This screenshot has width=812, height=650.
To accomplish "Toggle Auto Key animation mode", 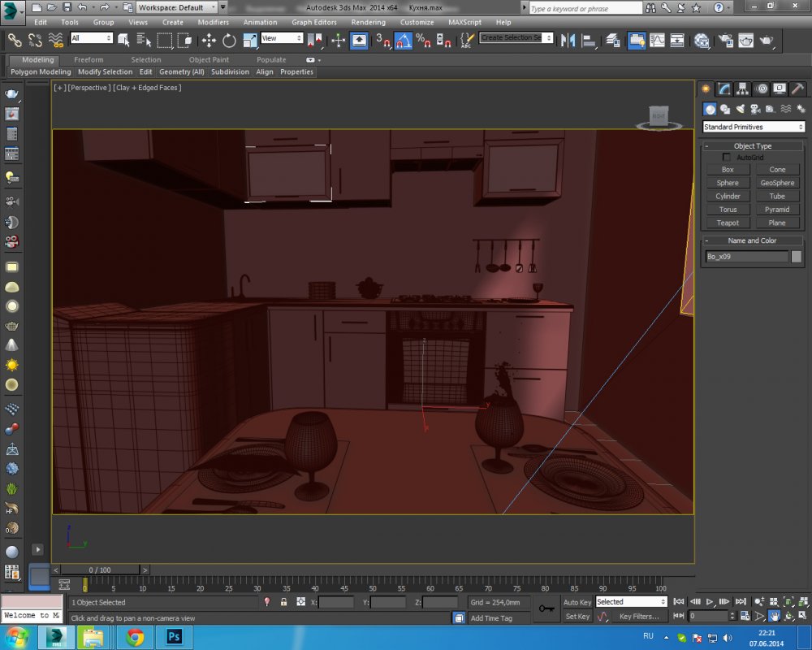I will pyautogui.click(x=577, y=602).
